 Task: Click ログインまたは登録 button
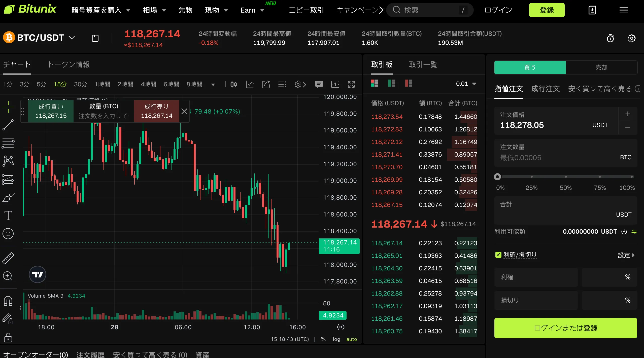(566, 328)
